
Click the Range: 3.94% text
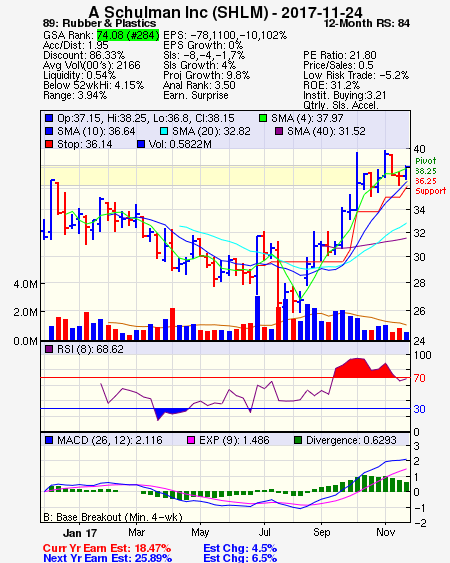click(75, 96)
